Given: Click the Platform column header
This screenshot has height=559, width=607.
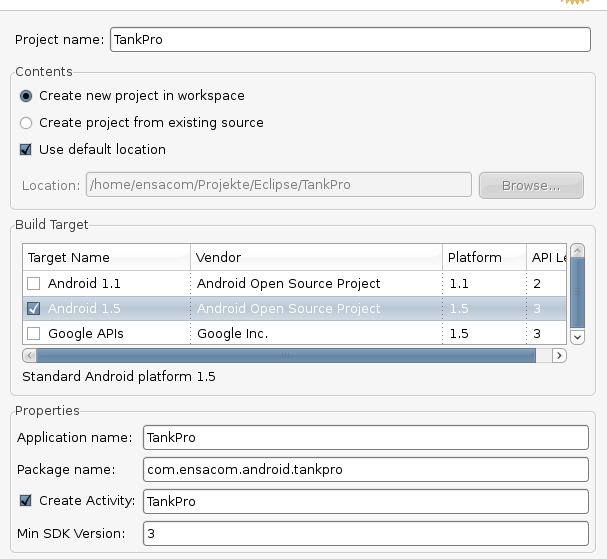Looking at the screenshot, I should [484, 257].
